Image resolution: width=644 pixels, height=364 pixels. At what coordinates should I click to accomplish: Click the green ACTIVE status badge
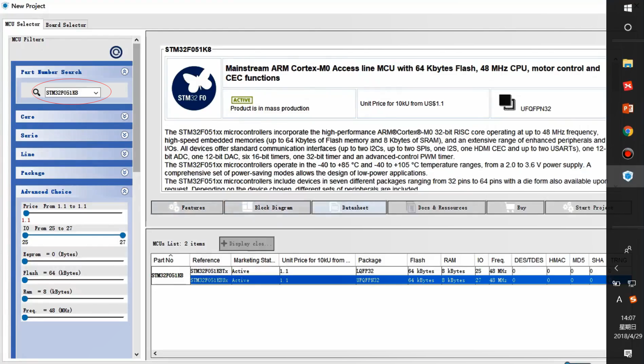[242, 100]
